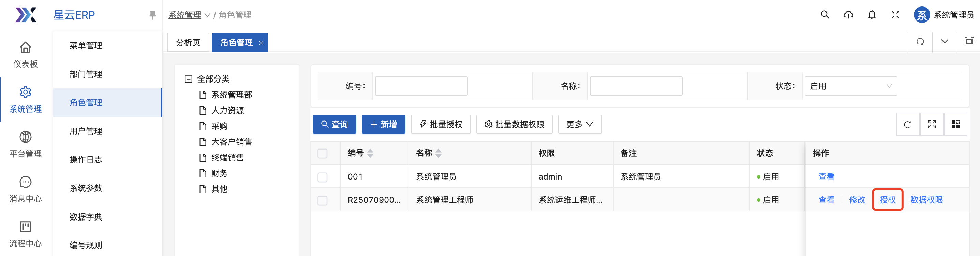The width and height of the screenshot is (980, 256).
Task: Open the search magnifier in header
Action: click(x=825, y=15)
